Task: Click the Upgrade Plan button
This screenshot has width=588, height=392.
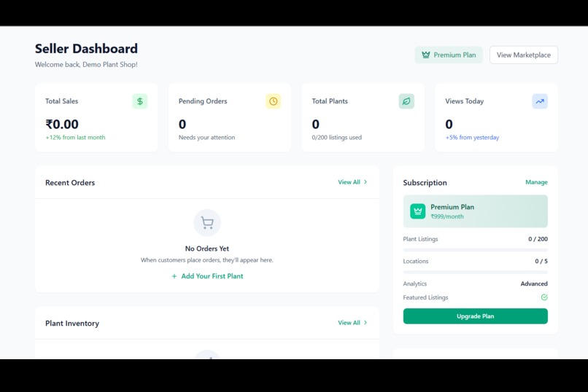Action: coord(475,316)
